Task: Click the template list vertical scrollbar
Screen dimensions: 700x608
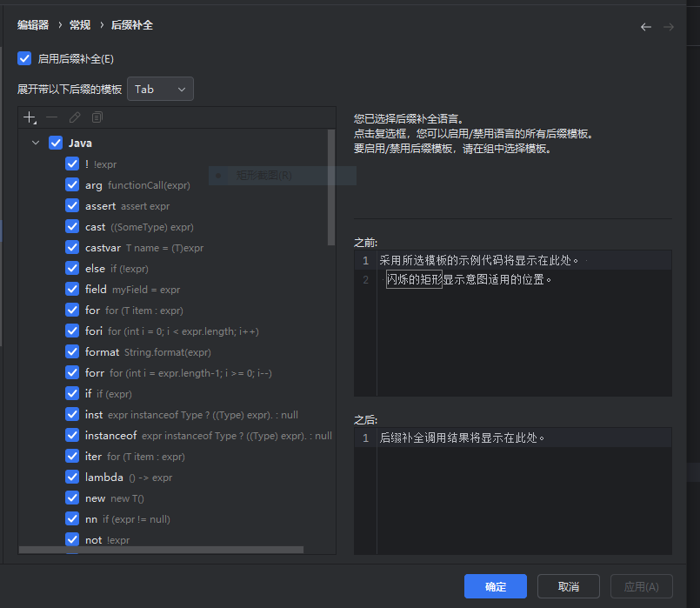Action: tap(331, 188)
